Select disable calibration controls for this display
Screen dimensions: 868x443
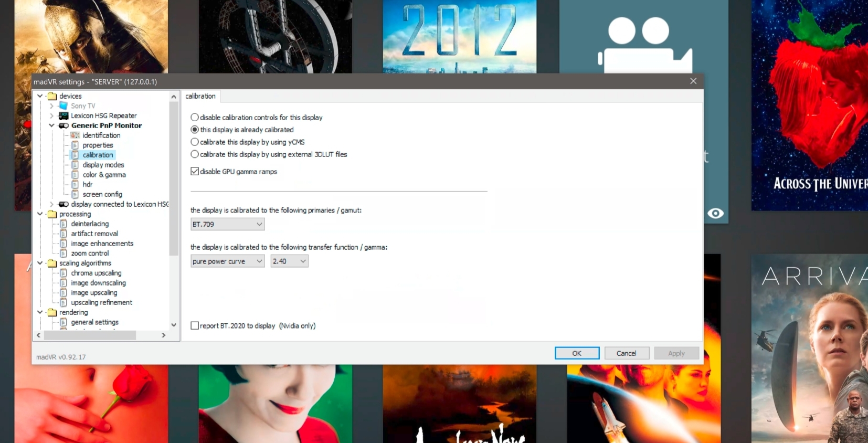195,118
